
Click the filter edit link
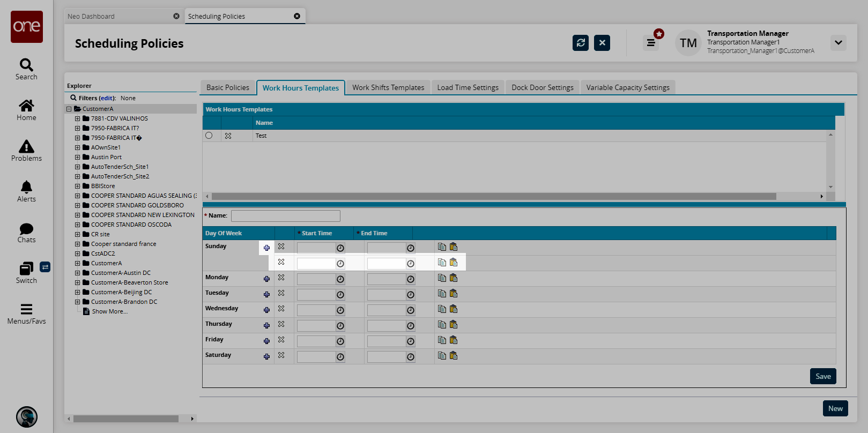click(107, 98)
